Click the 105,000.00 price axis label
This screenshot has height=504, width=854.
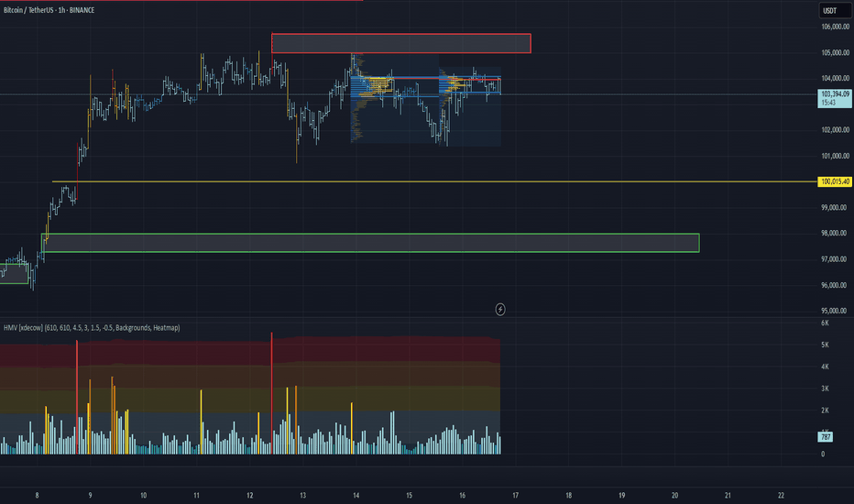pyautogui.click(x=835, y=53)
